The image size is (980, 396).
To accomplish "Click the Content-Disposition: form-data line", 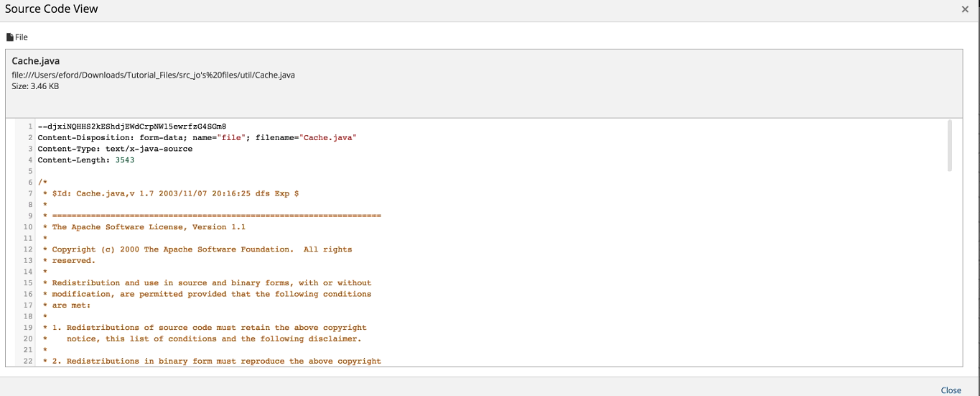I will pos(197,137).
